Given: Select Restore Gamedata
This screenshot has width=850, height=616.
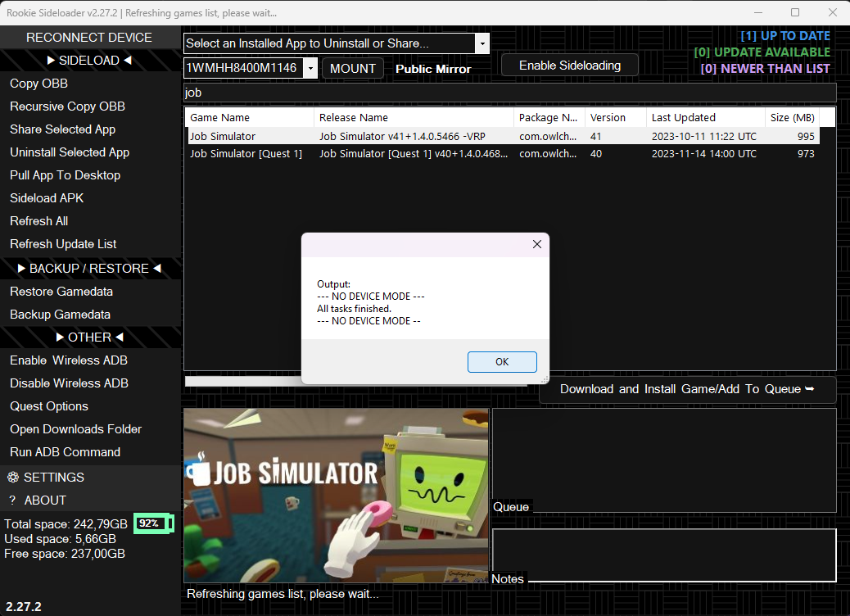Looking at the screenshot, I should [x=61, y=291].
